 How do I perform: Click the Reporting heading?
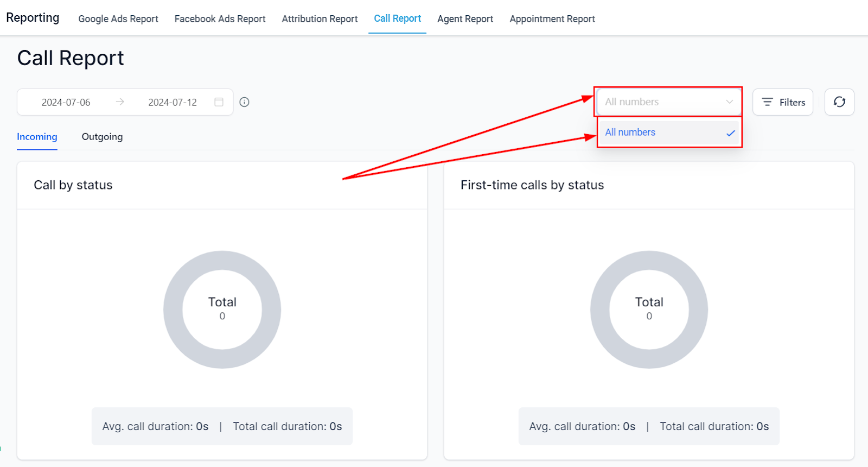tap(33, 17)
